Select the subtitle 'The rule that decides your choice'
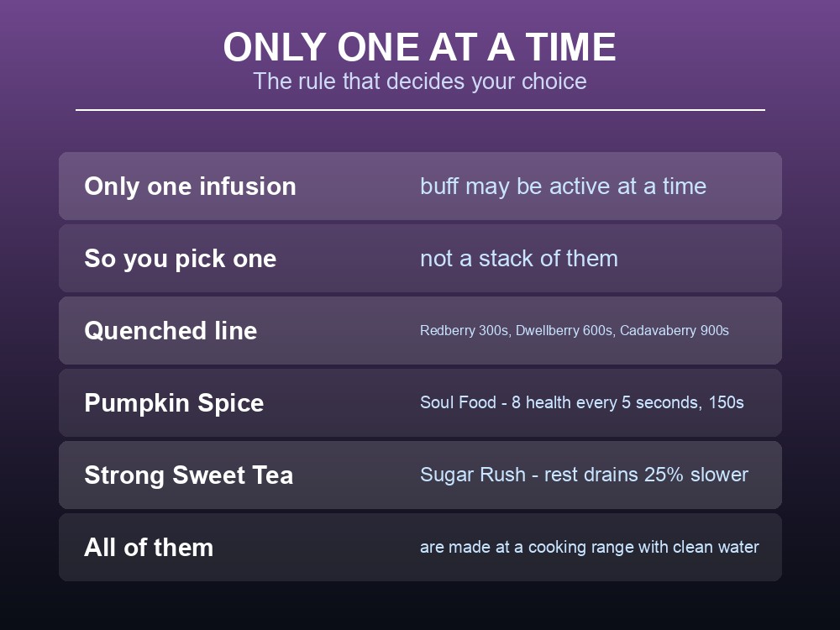840x630 pixels. [419, 81]
